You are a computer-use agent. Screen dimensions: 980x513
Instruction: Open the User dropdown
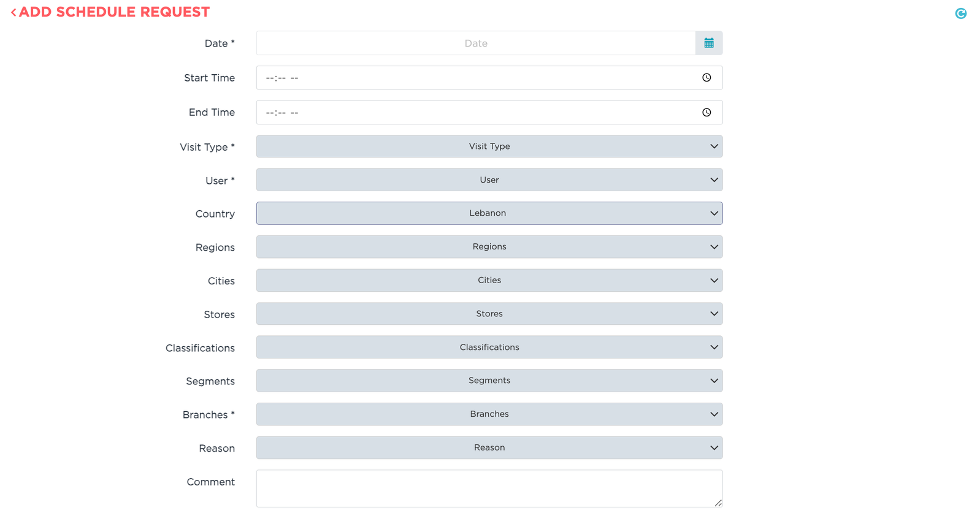tap(489, 180)
